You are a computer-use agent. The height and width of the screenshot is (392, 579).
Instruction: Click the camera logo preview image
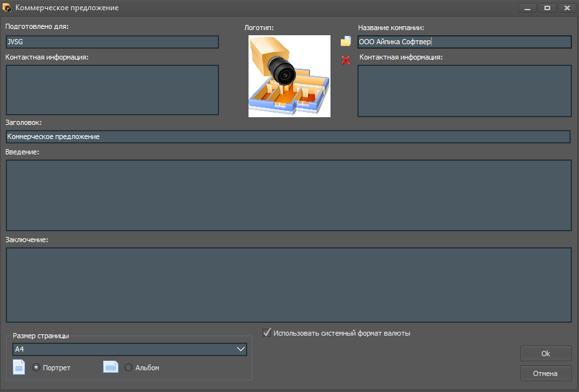[x=289, y=76]
